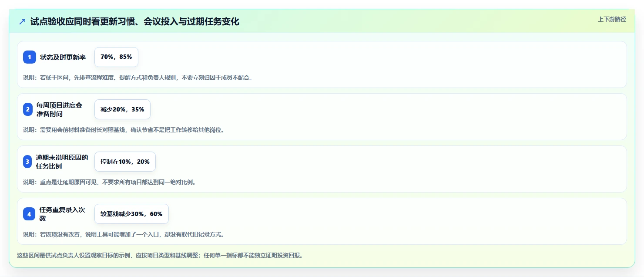Click the 状态及时更新率 label

click(63, 57)
